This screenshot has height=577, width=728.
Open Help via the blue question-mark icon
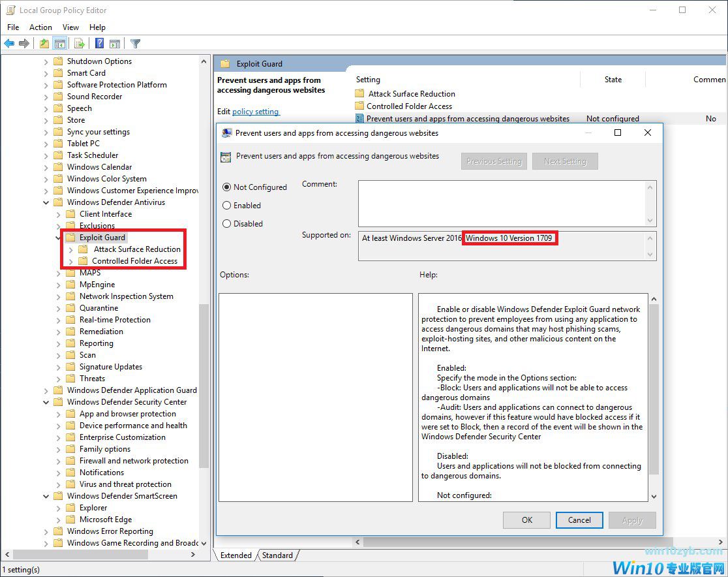99,44
